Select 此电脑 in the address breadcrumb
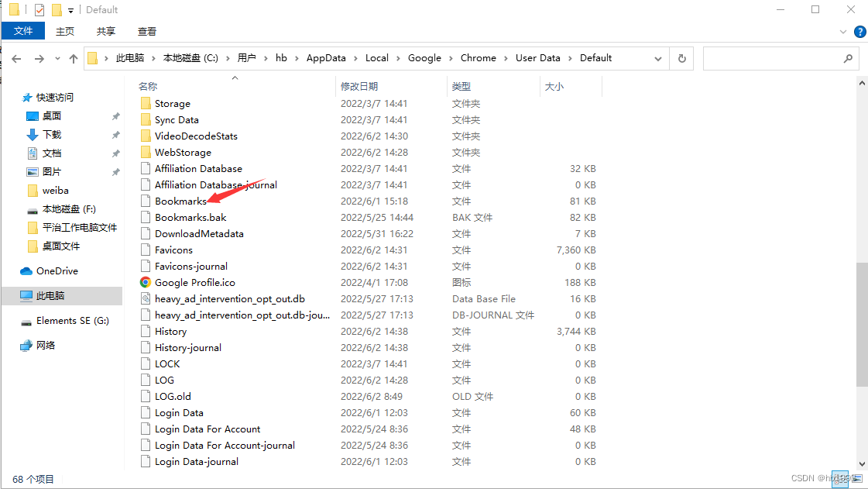This screenshot has width=868, height=489. (x=130, y=58)
